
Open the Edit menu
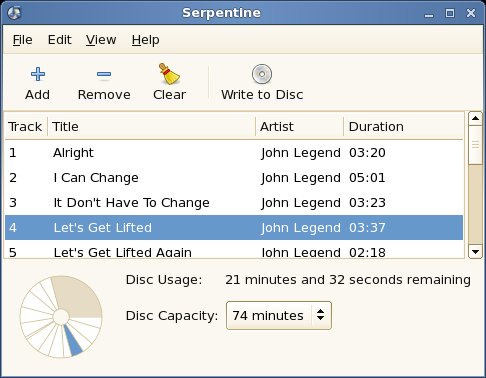[60, 40]
